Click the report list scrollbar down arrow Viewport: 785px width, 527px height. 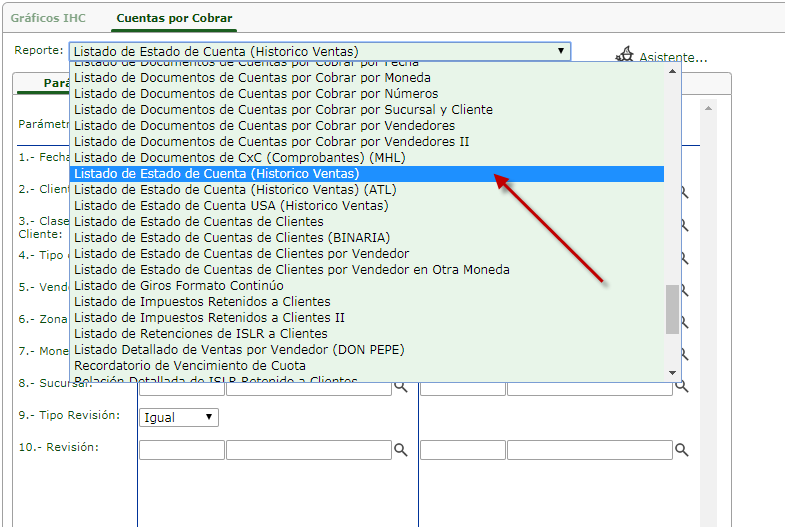tap(673, 372)
